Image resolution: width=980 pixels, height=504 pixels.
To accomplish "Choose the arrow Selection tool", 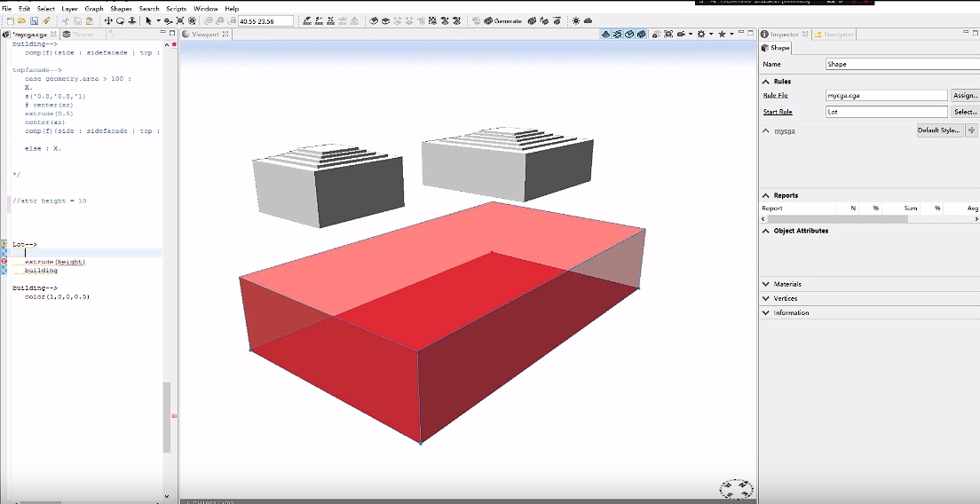I will (x=148, y=20).
